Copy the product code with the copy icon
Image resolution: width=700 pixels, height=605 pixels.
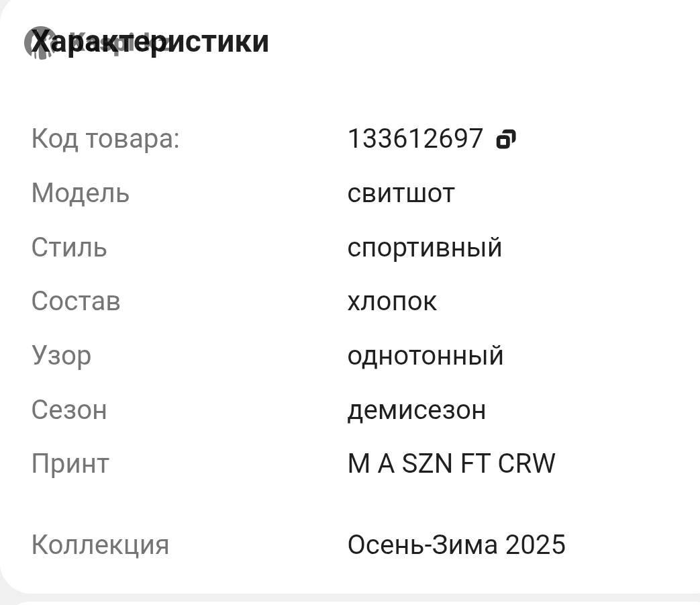[505, 140]
